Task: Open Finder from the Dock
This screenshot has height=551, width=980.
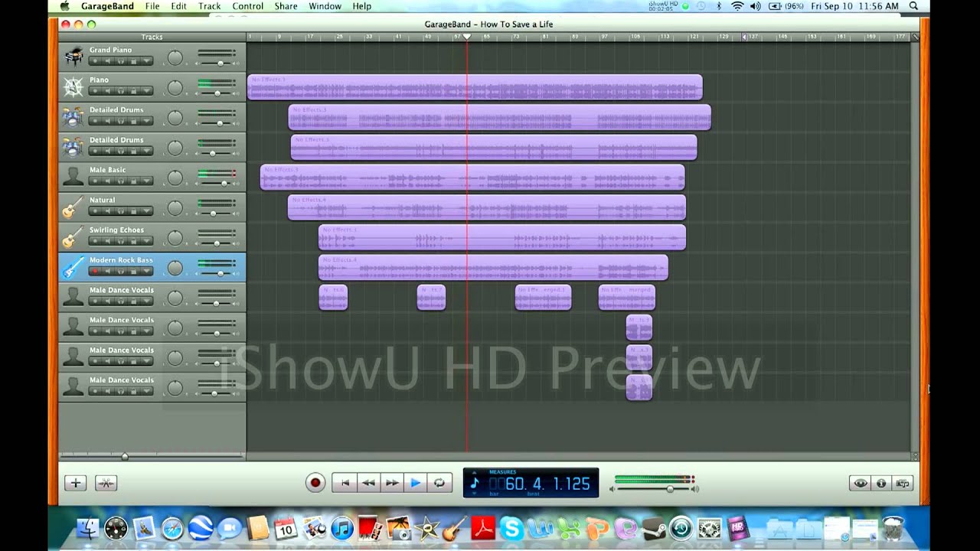Action: [x=88, y=528]
